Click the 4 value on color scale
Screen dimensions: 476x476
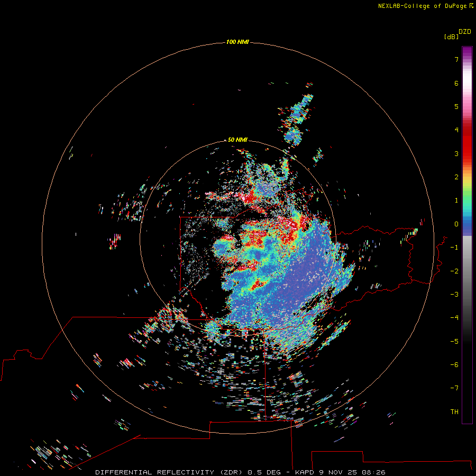(x=456, y=130)
